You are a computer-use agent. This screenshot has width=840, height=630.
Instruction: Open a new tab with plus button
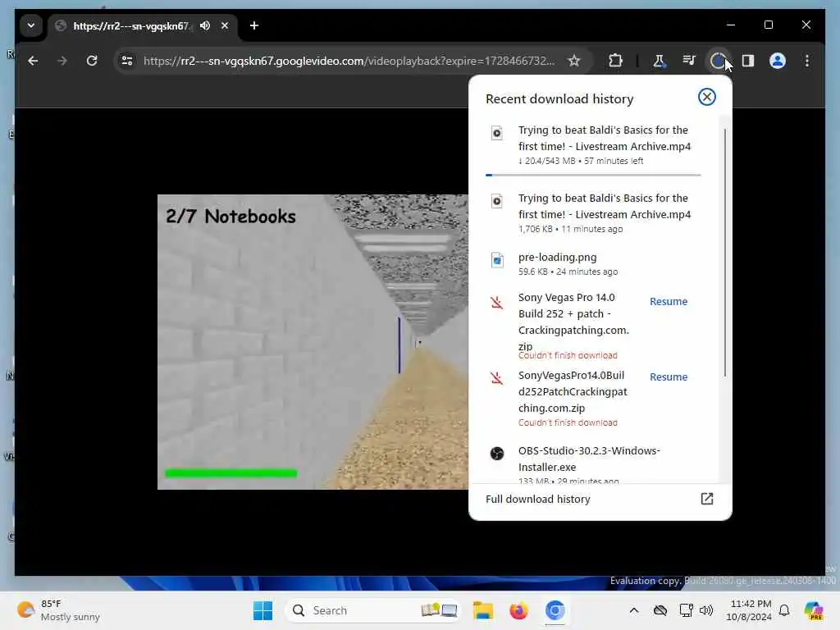[x=254, y=25]
